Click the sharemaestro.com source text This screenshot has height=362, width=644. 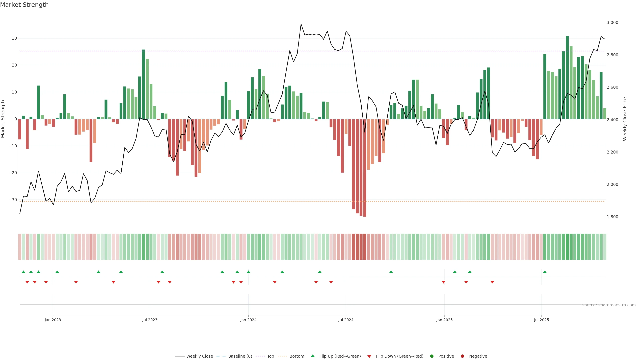pos(609,305)
